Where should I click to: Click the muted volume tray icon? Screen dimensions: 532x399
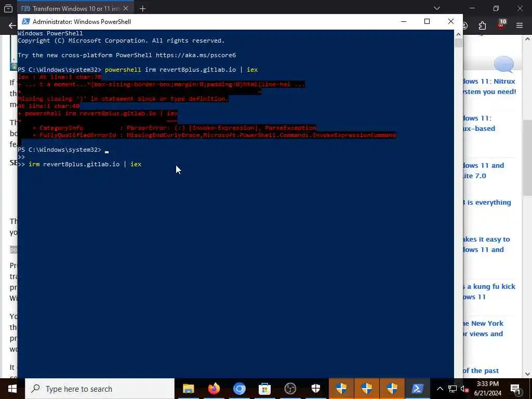click(x=464, y=389)
